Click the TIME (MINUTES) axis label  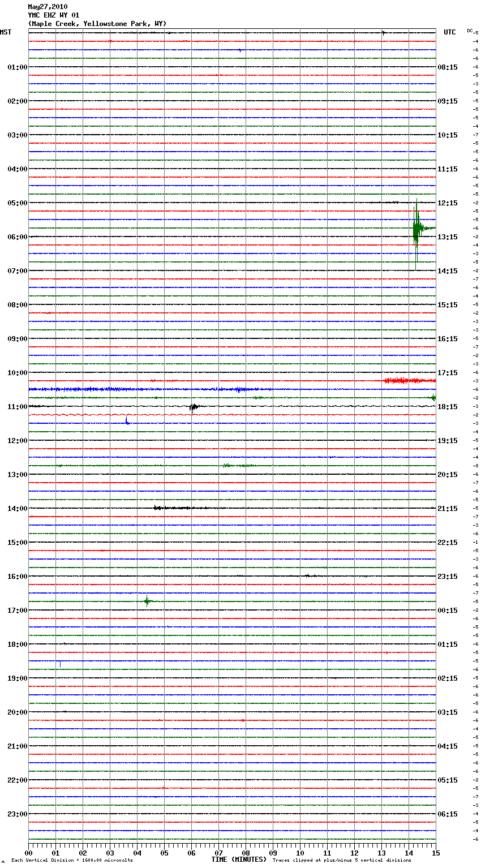pyautogui.click(x=239, y=859)
